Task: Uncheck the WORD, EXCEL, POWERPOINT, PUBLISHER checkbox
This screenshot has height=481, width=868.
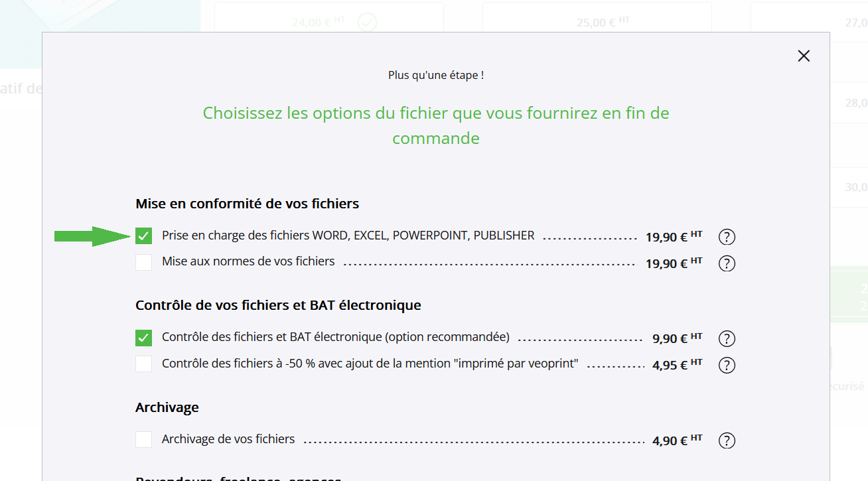Action: (x=143, y=236)
